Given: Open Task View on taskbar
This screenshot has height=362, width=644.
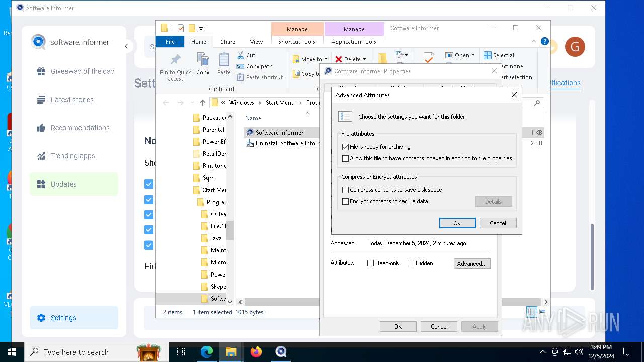Looking at the screenshot, I should coord(181,352).
